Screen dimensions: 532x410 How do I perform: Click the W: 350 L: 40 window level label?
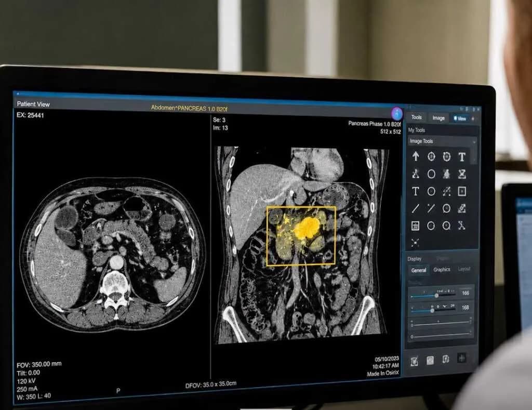[34, 396]
